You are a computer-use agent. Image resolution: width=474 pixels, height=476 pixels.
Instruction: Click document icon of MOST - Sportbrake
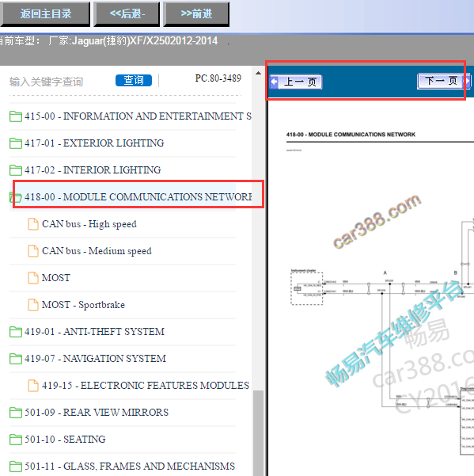33,305
